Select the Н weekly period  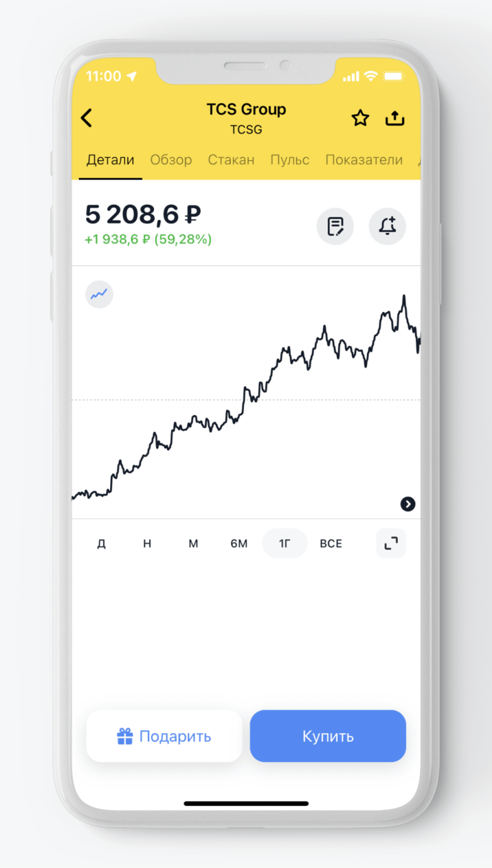[147, 543]
